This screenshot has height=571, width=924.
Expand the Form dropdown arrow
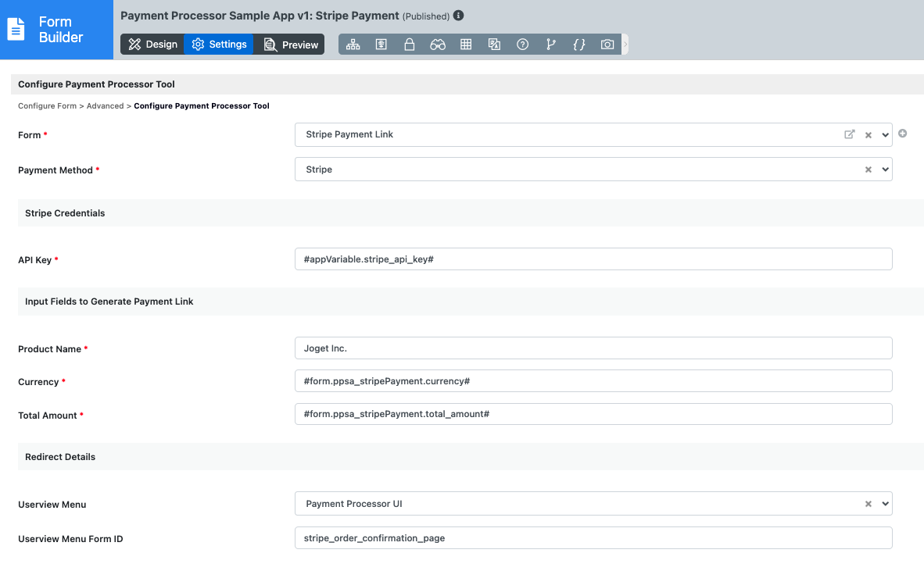[x=885, y=134]
